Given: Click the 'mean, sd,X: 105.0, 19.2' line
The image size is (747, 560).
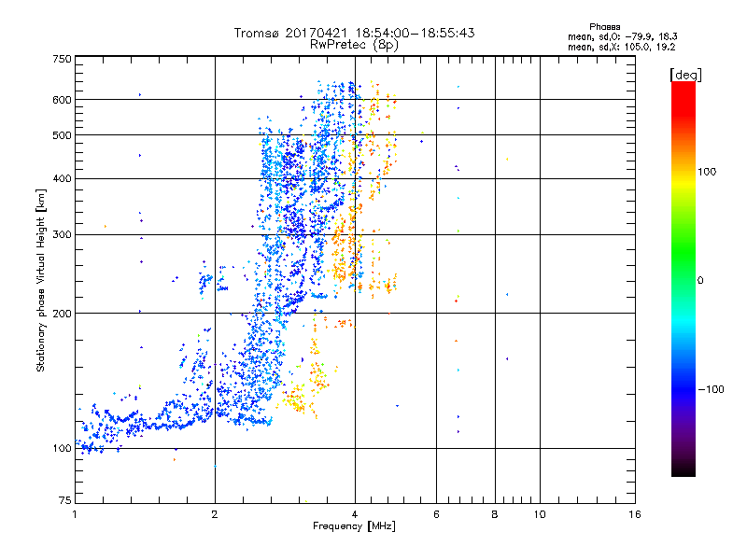Looking at the screenshot, I should [621, 47].
